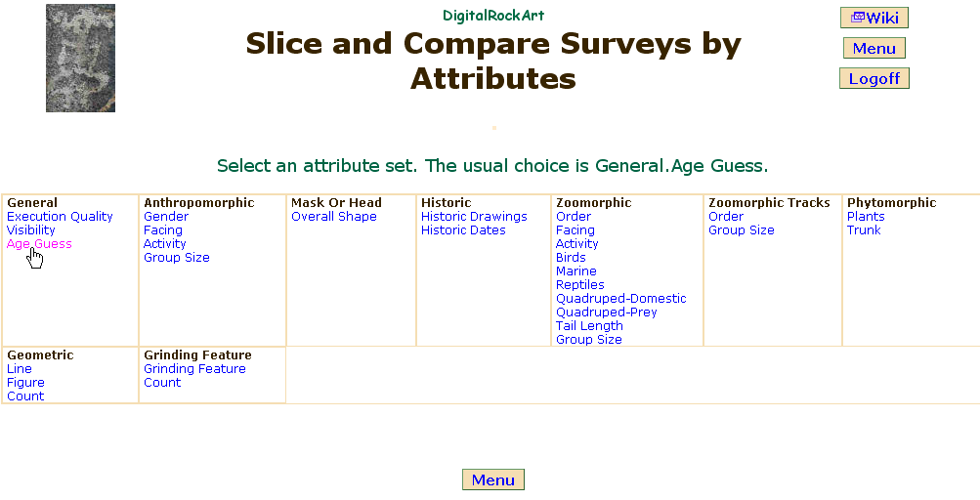Open the Grinding Feature link
The height and width of the screenshot is (500, 980).
coord(194,369)
